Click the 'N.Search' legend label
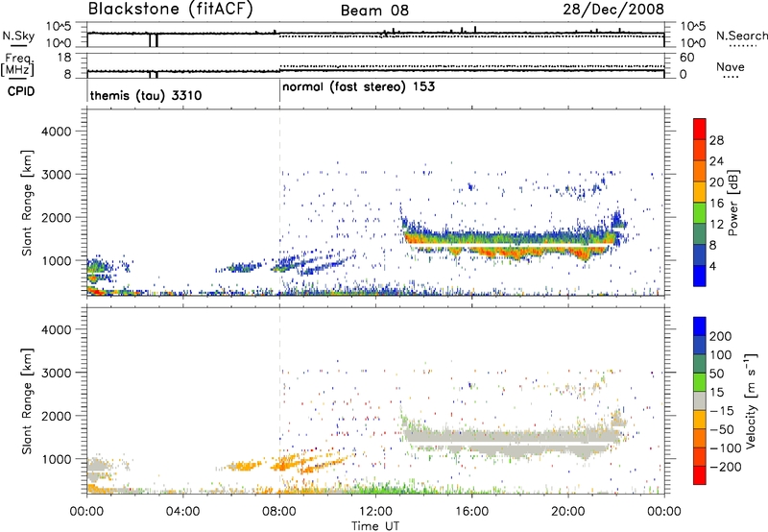The height and width of the screenshot is (532, 768). tap(741, 36)
